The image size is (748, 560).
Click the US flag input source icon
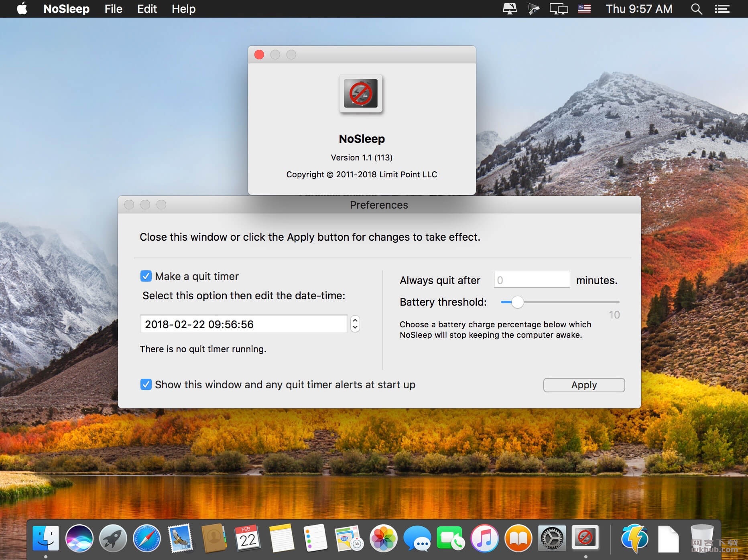coord(584,9)
